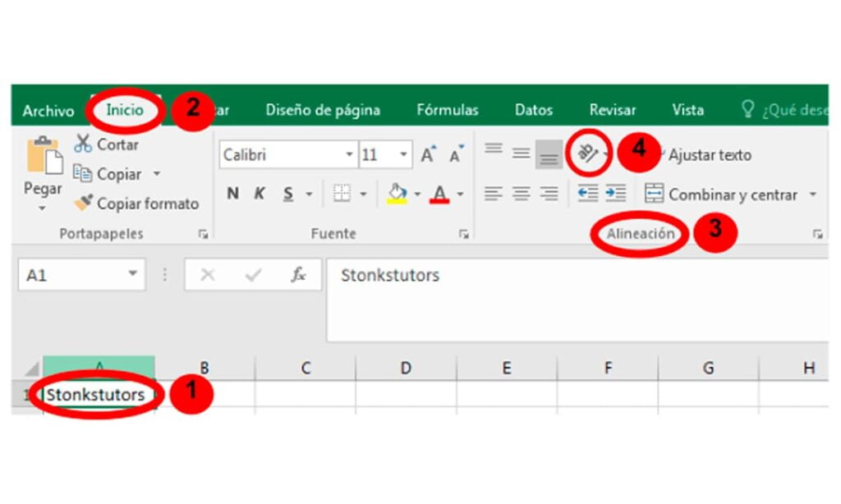
Task: Select column B header
Action: coord(205,368)
